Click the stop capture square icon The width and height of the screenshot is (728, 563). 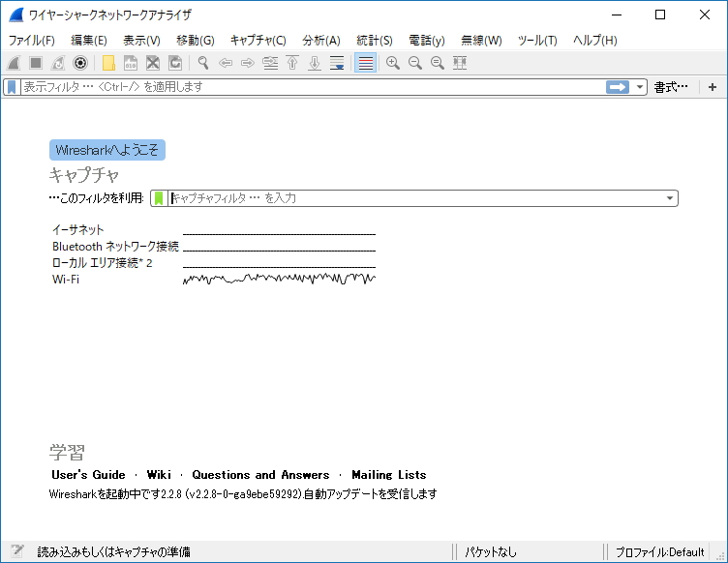pos(36,63)
